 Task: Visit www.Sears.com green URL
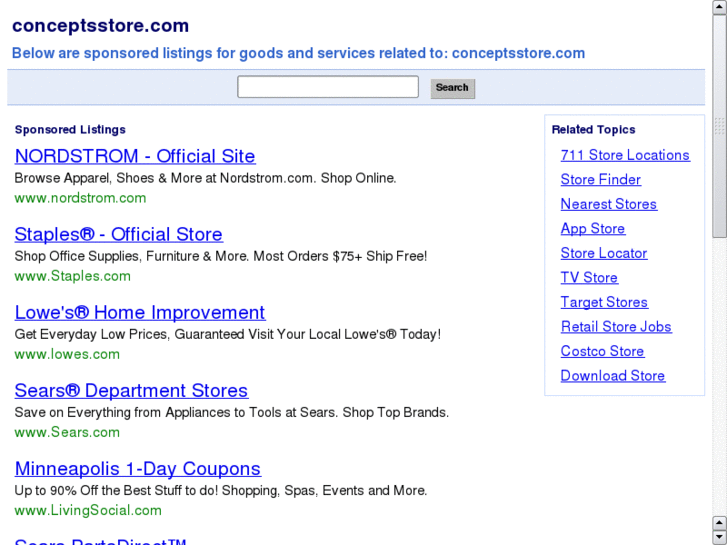(x=67, y=432)
